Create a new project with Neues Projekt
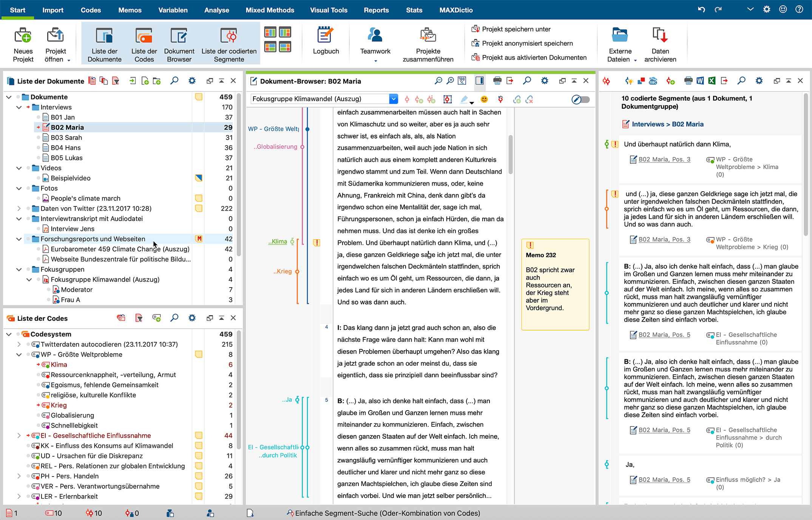 (23, 44)
